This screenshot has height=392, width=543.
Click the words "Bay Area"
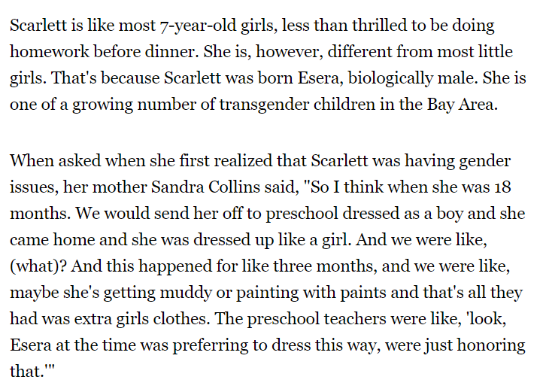462,105
